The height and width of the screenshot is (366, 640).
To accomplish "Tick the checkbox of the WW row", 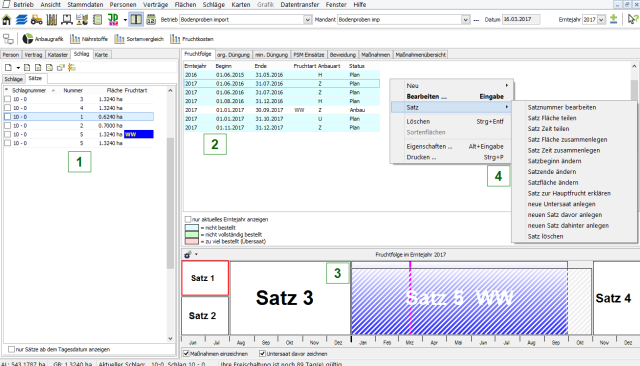I will [7, 134].
